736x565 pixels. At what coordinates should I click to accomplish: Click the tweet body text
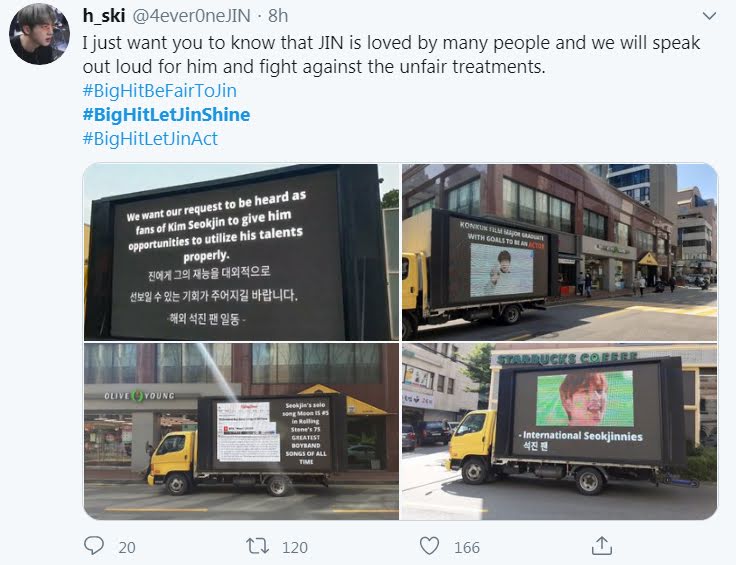(391, 54)
